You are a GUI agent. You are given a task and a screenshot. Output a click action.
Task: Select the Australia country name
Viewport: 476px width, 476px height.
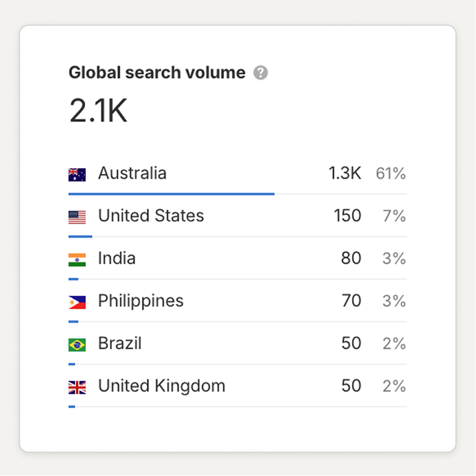[132, 173]
